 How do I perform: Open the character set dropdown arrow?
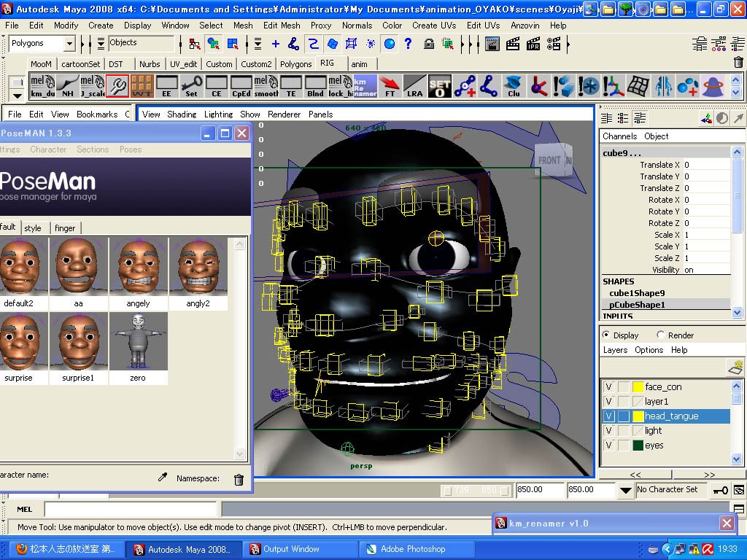click(625, 490)
